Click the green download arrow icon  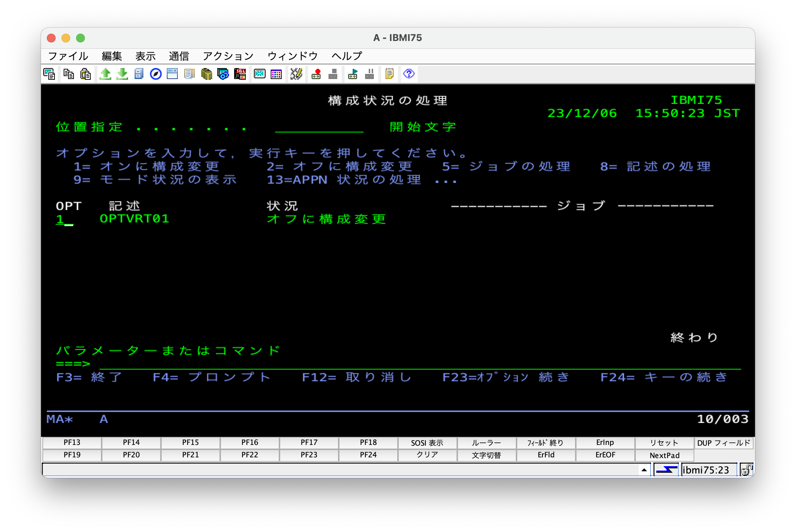point(122,74)
